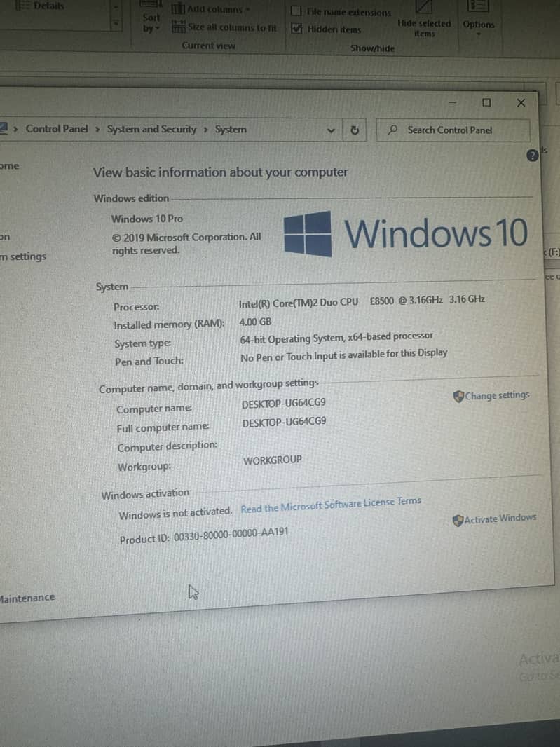Minimize the System window

click(x=452, y=102)
